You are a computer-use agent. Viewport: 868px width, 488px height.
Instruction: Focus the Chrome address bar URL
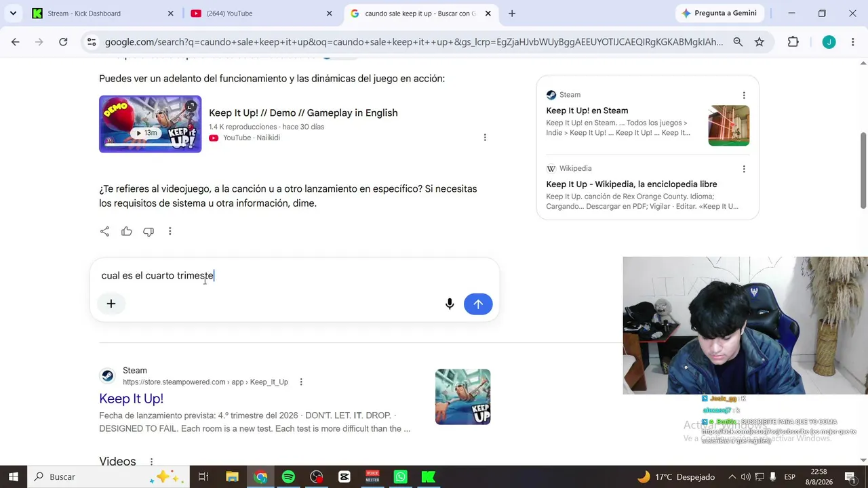414,42
